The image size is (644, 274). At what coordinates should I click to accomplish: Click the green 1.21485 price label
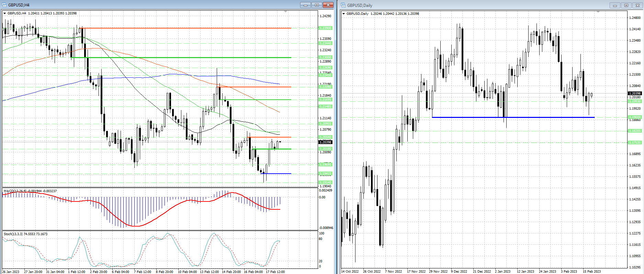pyautogui.click(x=325, y=107)
